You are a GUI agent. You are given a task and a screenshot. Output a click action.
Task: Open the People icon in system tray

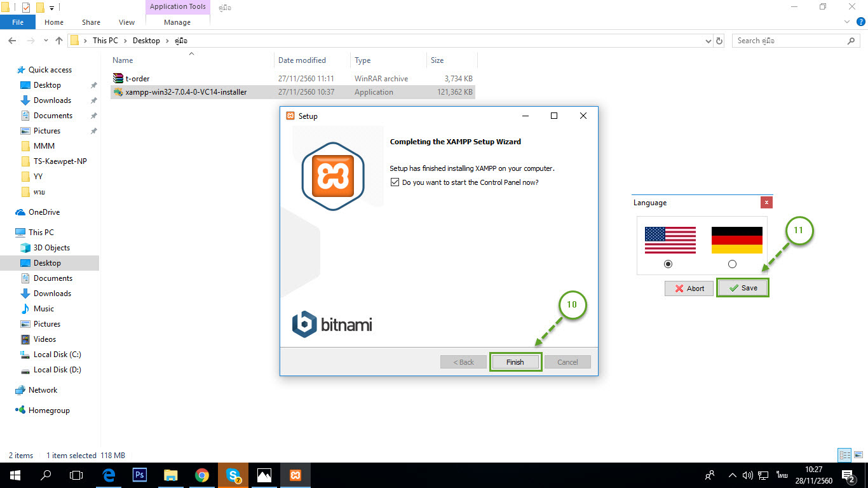[710, 475]
